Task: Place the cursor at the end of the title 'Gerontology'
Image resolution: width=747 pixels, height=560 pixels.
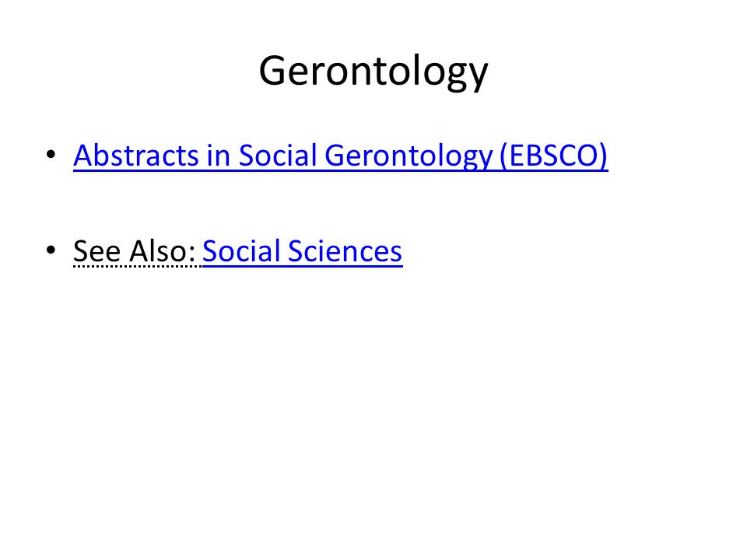Action: [489, 72]
